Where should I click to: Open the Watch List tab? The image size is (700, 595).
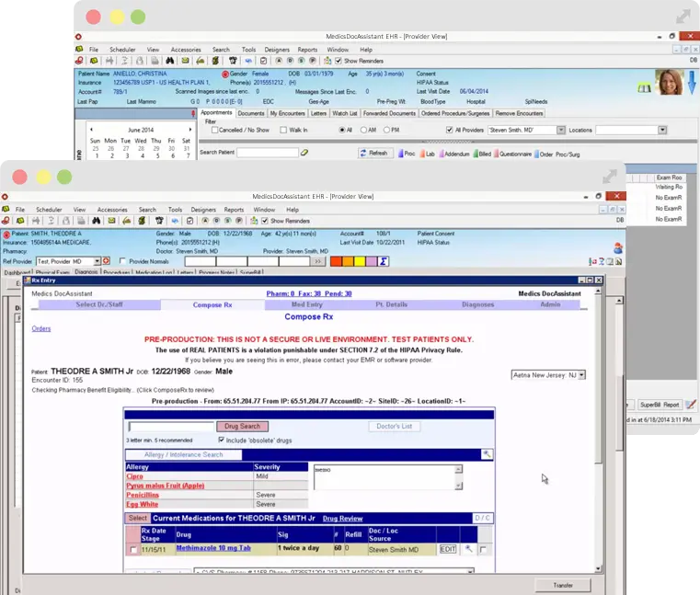pyautogui.click(x=344, y=113)
